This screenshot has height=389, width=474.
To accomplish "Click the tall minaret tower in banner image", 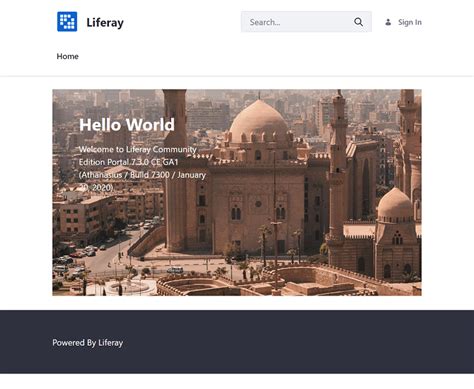I will pyautogui.click(x=337, y=163).
